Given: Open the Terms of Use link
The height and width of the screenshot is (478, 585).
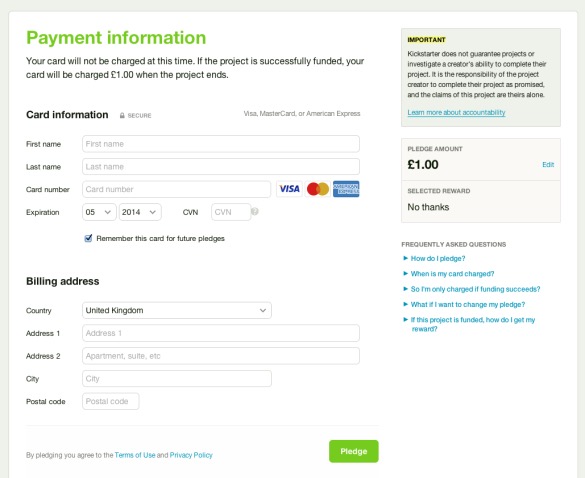Looking at the screenshot, I should tap(135, 455).
